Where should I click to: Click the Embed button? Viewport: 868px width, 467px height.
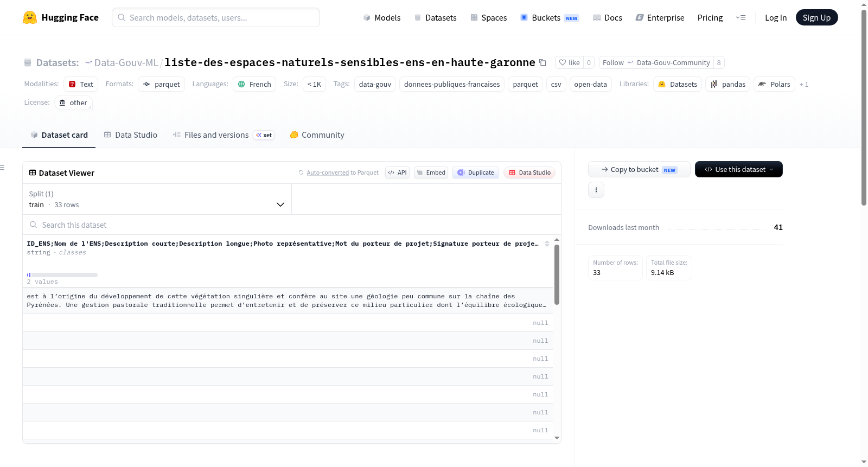(431, 172)
